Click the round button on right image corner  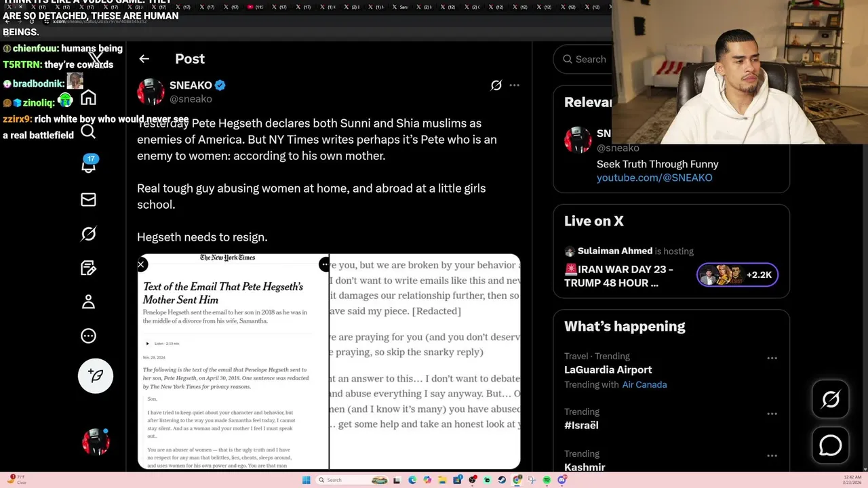pos(324,264)
